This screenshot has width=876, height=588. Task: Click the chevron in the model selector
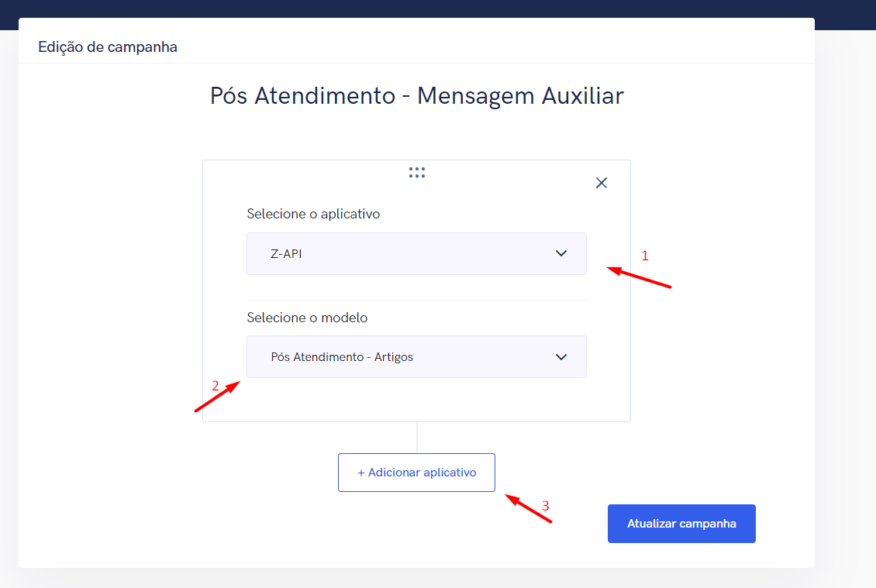click(561, 356)
